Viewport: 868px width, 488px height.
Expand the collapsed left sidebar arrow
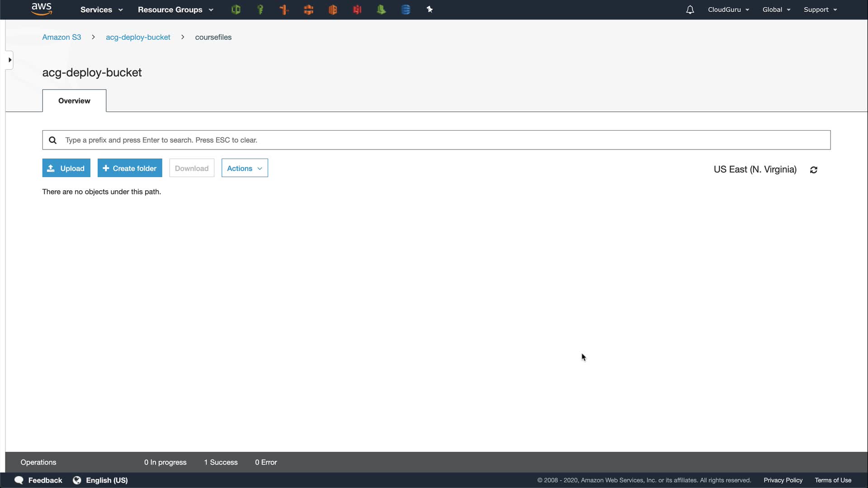(x=9, y=60)
